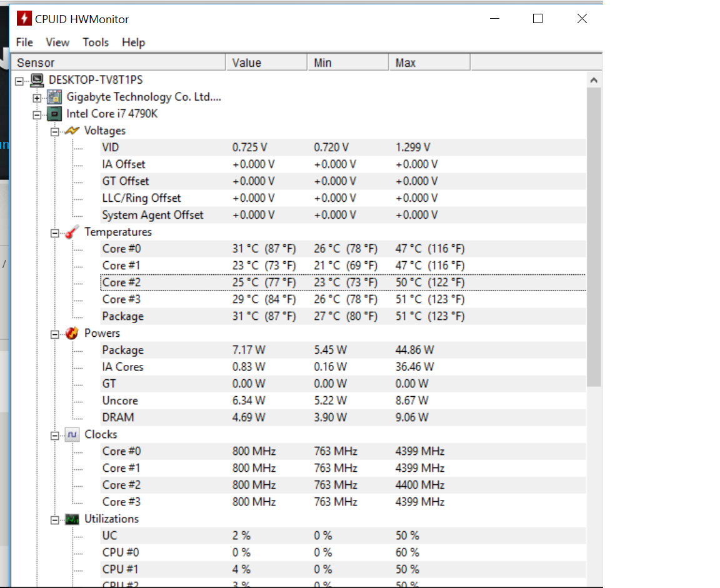The height and width of the screenshot is (588, 720).
Task: Minimize the HWMonitor window
Action: pos(494,18)
